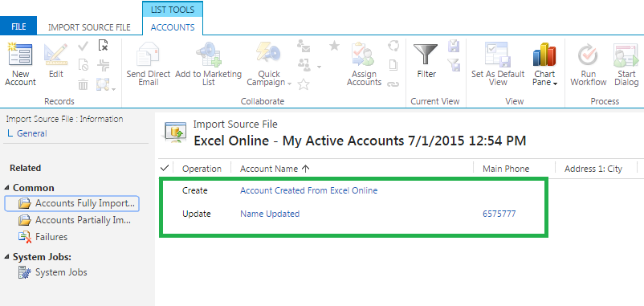
Task: Click the Detect Duplicates magnifier icon
Action: coord(102,84)
